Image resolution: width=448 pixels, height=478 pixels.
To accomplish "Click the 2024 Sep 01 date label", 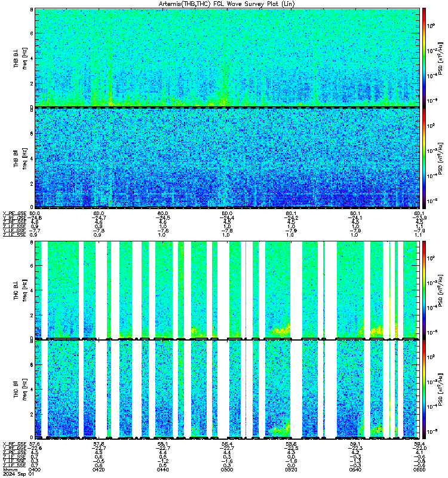I will (x=19, y=474).
